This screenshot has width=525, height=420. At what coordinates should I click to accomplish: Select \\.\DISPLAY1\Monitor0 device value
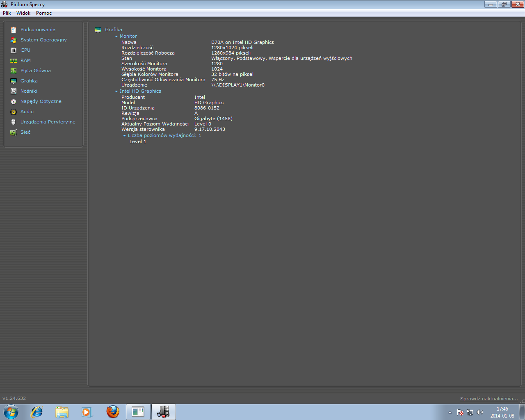pyautogui.click(x=238, y=85)
